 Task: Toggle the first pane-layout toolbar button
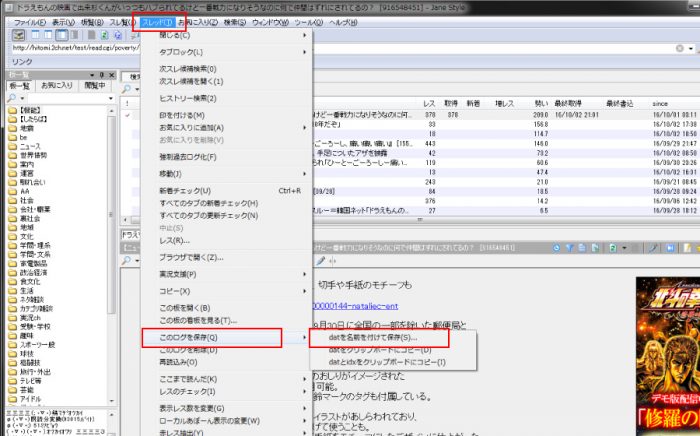pos(35,35)
